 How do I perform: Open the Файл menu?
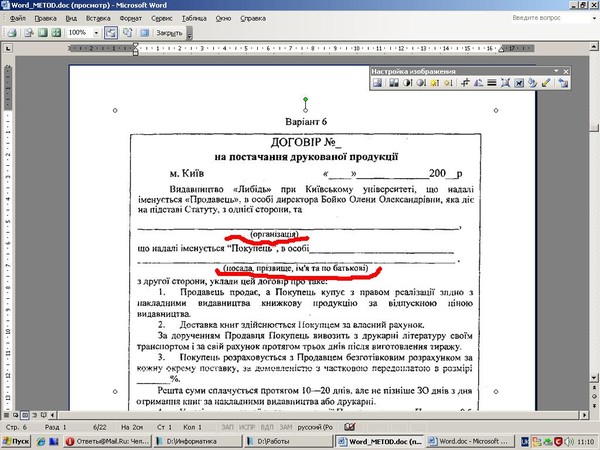(x=18, y=18)
